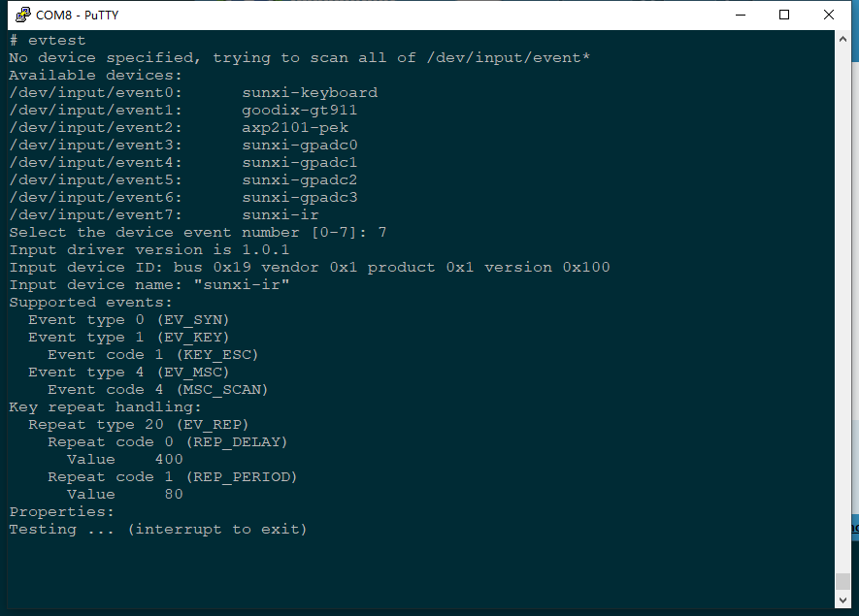Click the terminal scrollbar thumb
This screenshot has width=859, height=616.
point(842,581)
